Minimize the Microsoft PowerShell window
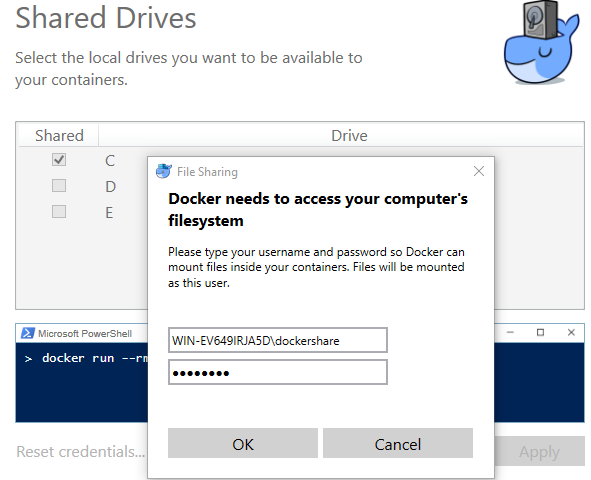Viewport: 591px width, 480px height. pyautogui.click(x=510, y=332)
